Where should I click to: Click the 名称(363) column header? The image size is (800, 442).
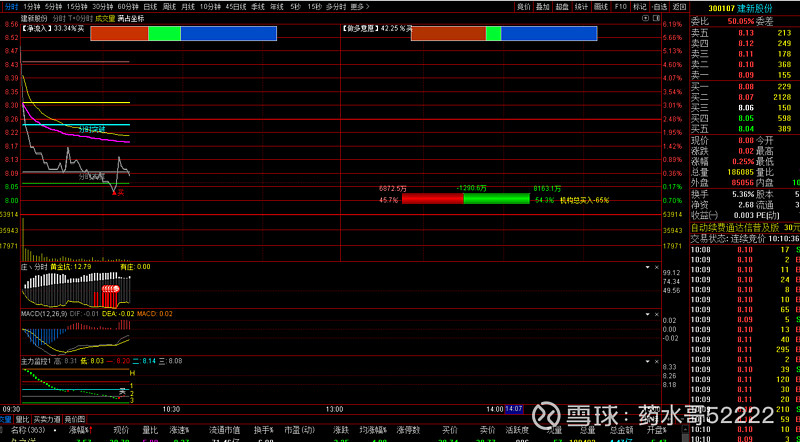[x=28, y=429]
